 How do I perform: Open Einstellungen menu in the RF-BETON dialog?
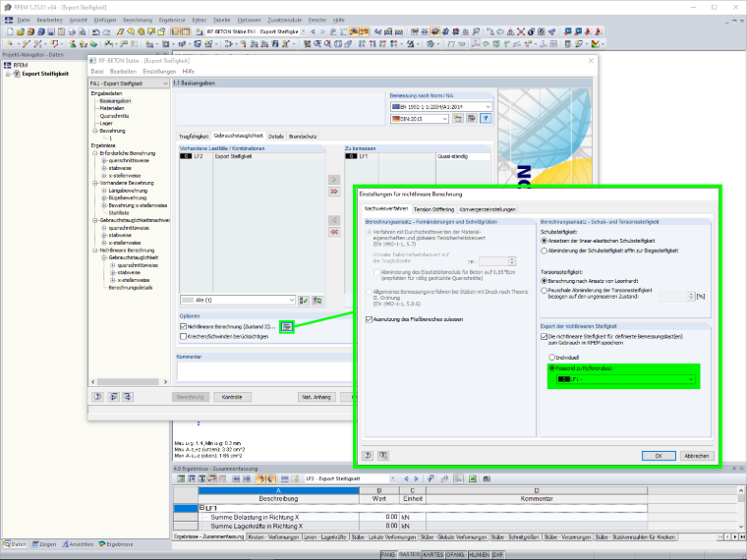[159, 72]
